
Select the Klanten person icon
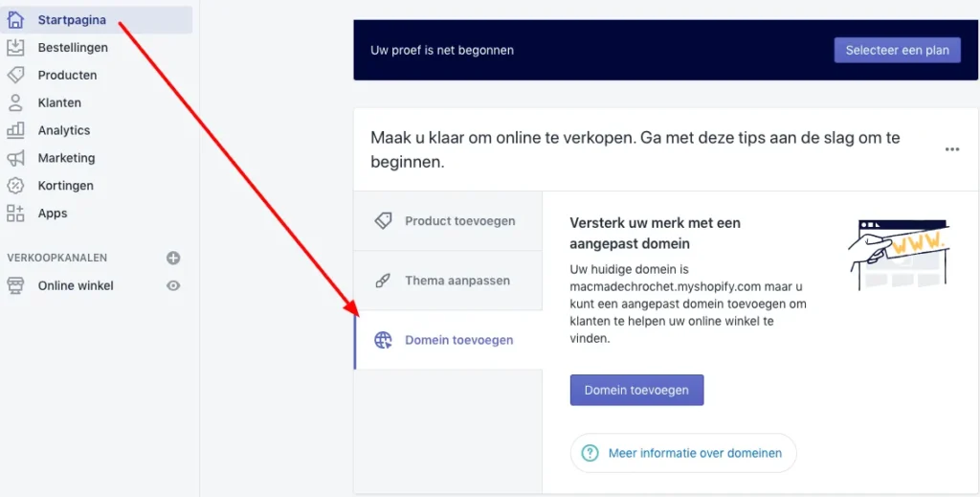point(15,102)
